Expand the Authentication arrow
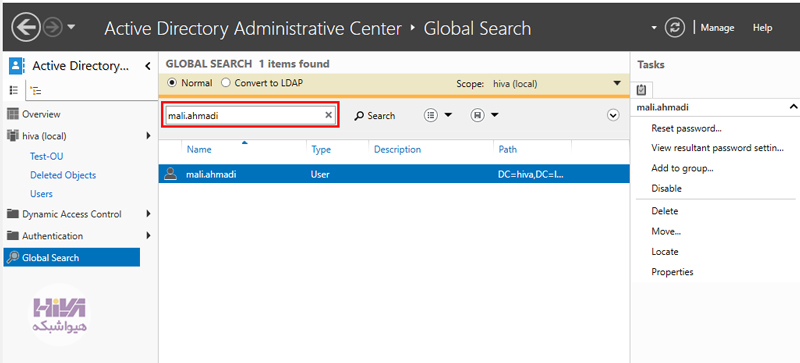800x363 pixels. (148, 235)
